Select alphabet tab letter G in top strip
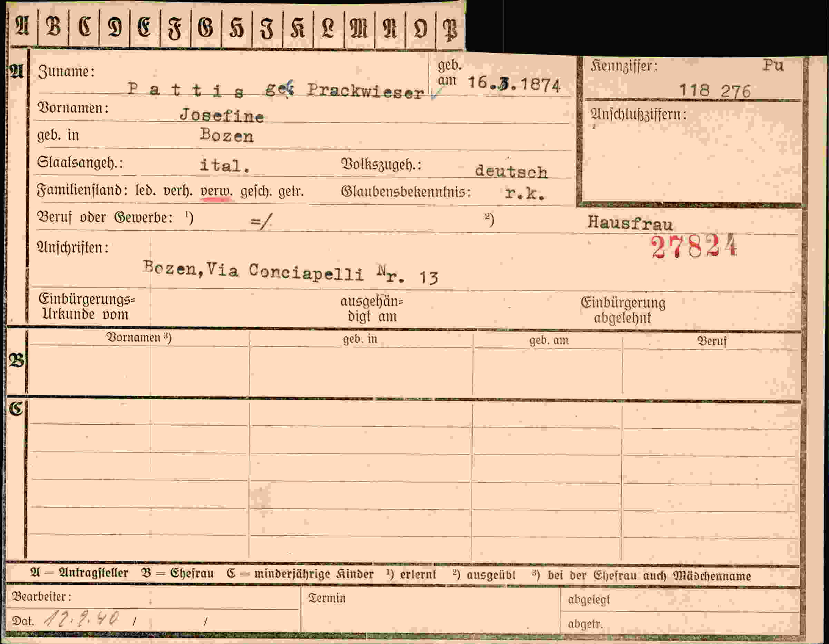829x644 pixels. pos(206,28)
